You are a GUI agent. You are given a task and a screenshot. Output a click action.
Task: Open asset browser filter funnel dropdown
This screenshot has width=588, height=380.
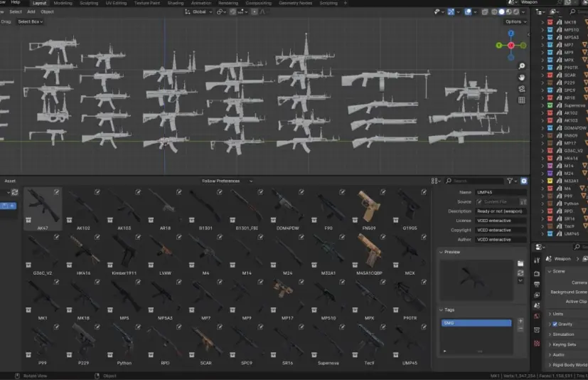(x=512, y=181)
